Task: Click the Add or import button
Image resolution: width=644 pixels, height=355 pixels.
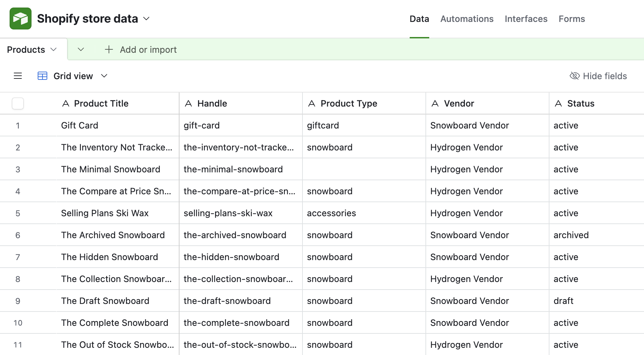Action: [x=148, y=49]
